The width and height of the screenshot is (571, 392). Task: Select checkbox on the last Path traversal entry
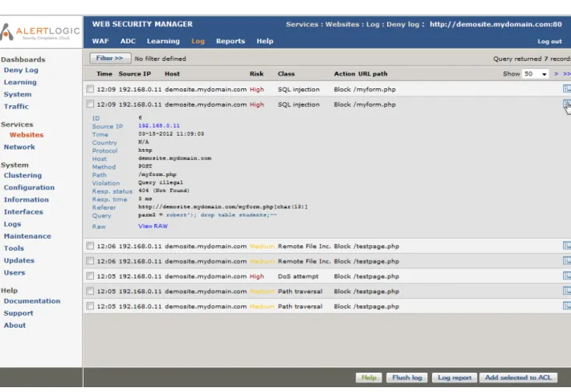(x=90, y=306)
